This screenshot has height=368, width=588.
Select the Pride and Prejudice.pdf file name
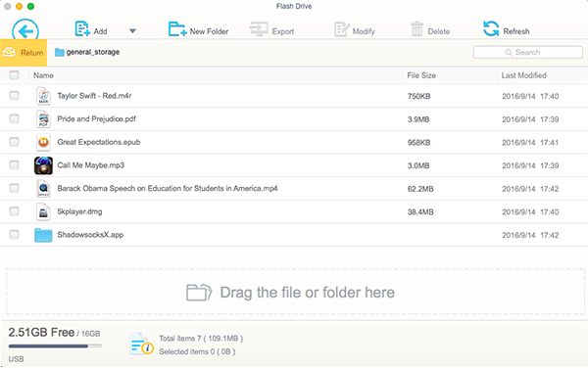coord(96,119)
